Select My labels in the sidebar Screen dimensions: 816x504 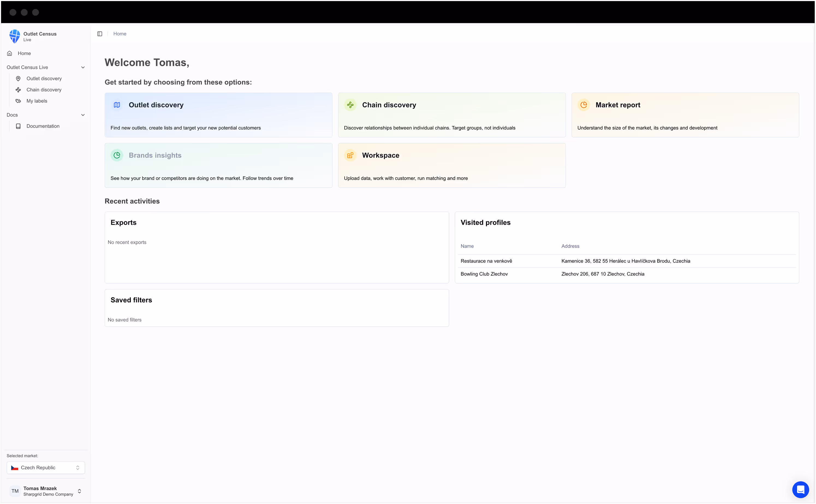click(x=37, y=101)
